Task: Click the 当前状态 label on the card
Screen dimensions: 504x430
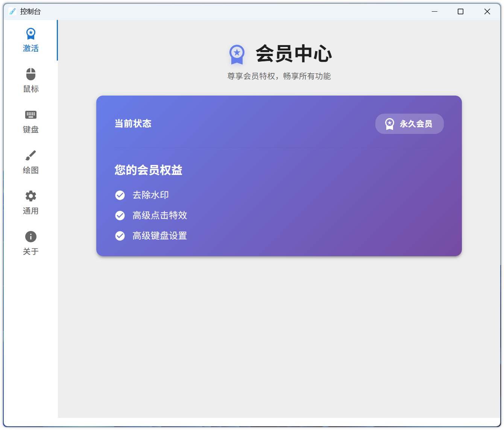Action: click(x=133, y=123)
